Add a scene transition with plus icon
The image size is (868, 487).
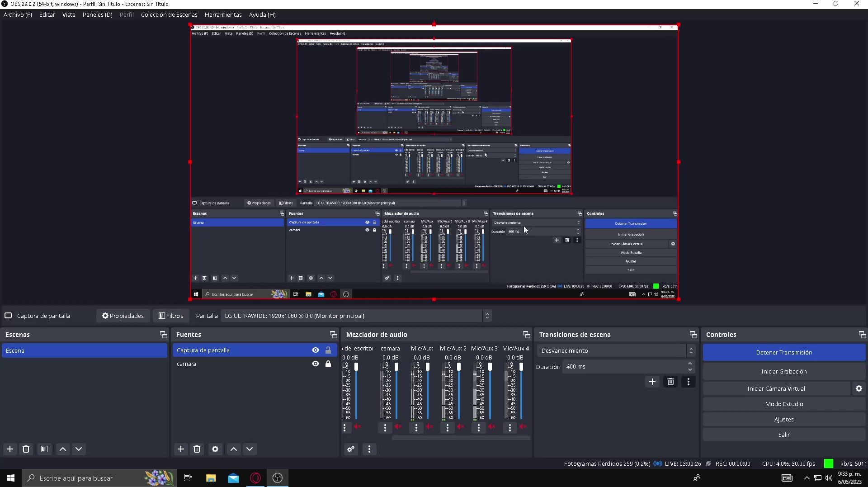click(x=652, y=382)
